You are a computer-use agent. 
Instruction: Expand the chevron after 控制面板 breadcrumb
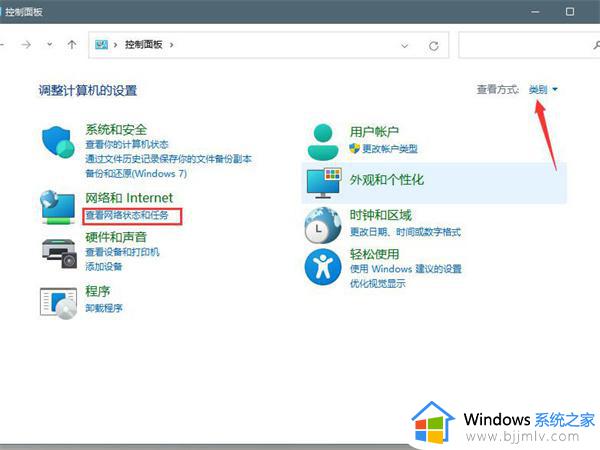pyautogui.click(x=171, y=45)
